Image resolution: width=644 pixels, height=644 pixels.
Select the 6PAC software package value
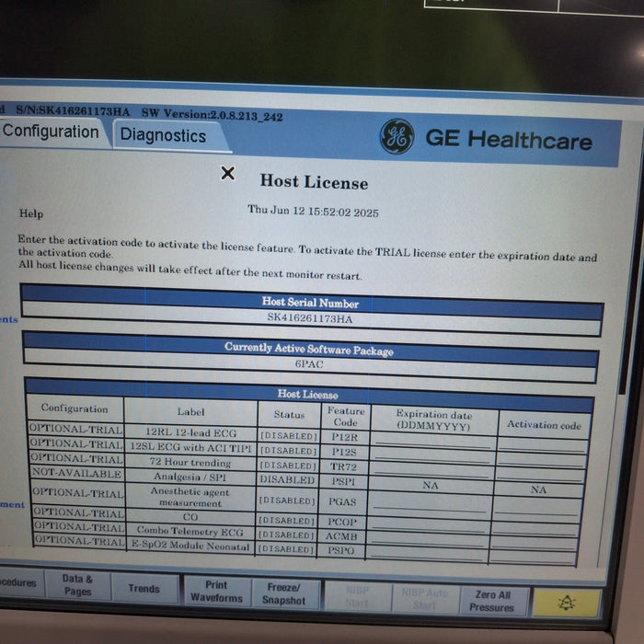(309, 364)
